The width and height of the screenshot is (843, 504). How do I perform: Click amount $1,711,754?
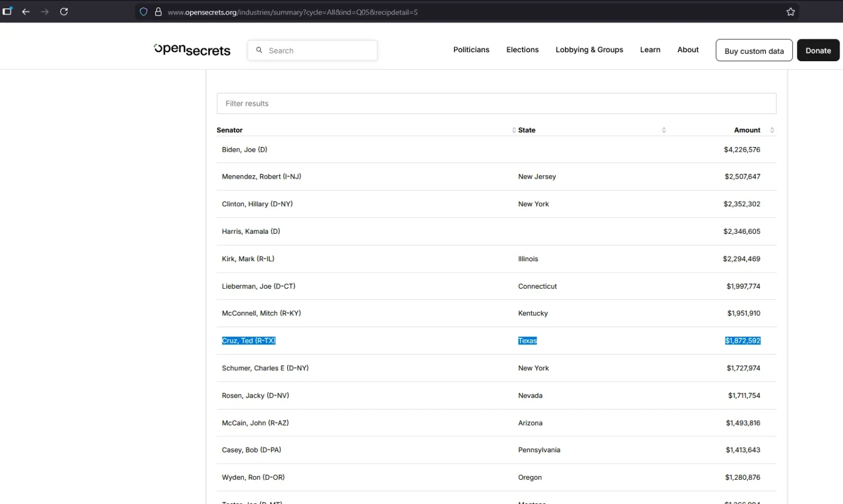744,396
